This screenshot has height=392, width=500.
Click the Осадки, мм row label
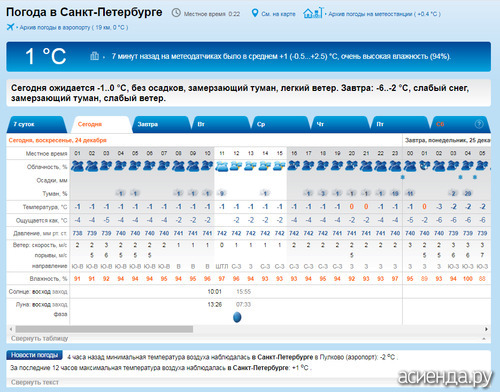coord(52,180)
